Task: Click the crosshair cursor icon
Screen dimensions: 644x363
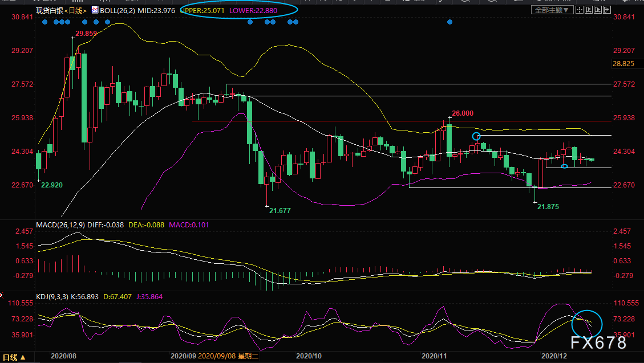Action: [x=580, y=10]
